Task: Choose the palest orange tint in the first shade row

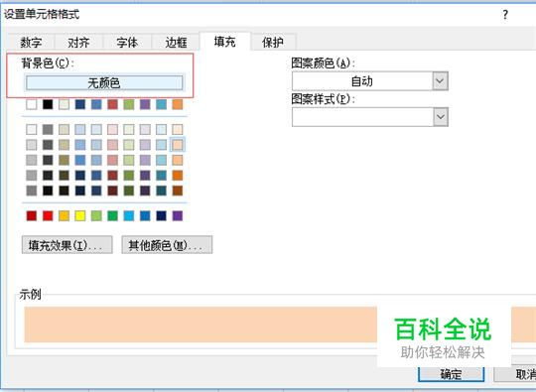Action: [178, 129]
